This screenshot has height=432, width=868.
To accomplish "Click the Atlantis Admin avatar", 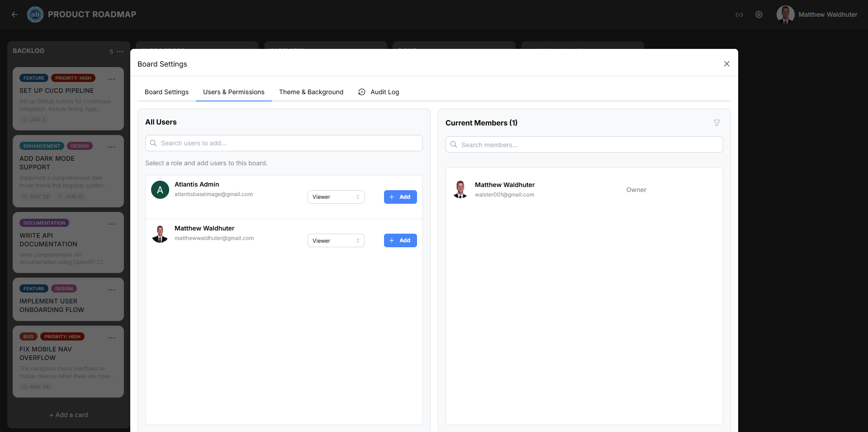I will 160,190.
